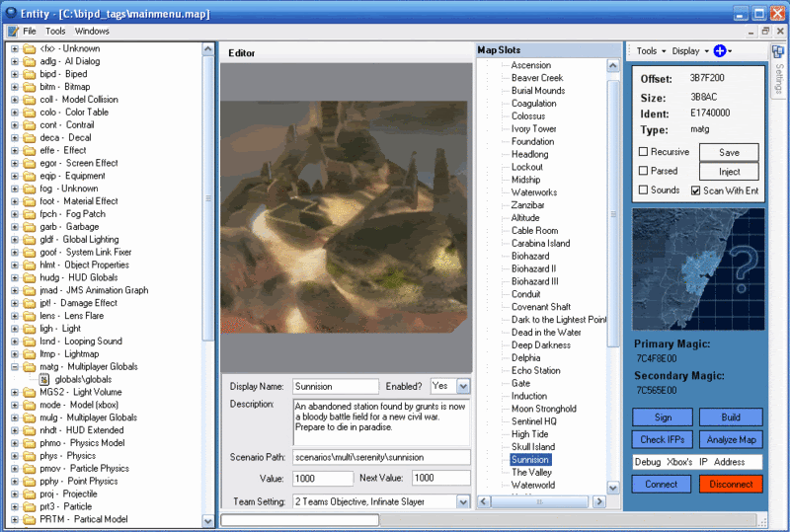790x532 pixels.
Task: Open the Team Setting dropdown
Action: tap(463, 501)
